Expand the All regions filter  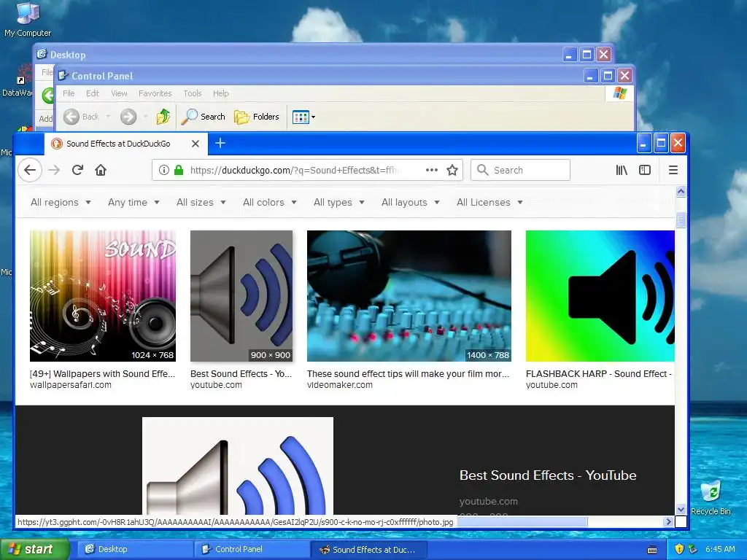click(61, 203)
